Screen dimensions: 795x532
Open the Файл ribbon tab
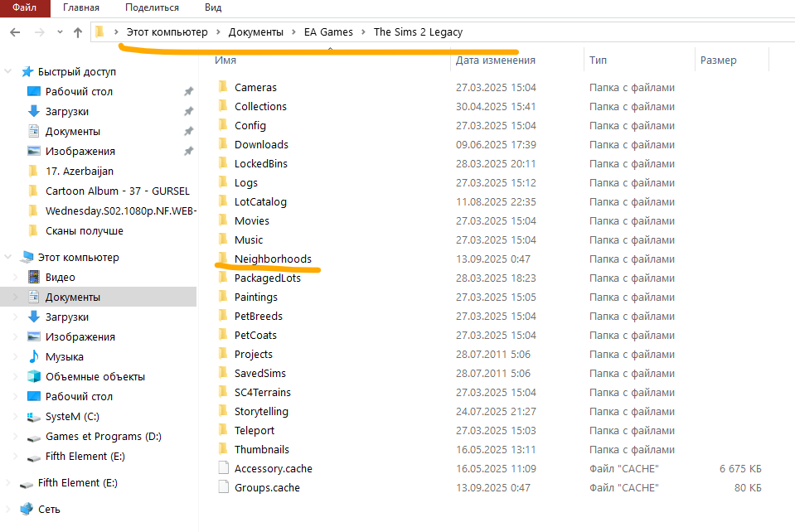click(x=24, y=7)
